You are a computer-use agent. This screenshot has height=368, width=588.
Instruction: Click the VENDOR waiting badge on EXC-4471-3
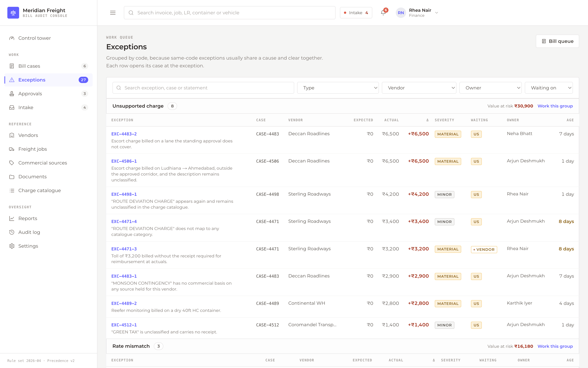[x=484, y=250]
